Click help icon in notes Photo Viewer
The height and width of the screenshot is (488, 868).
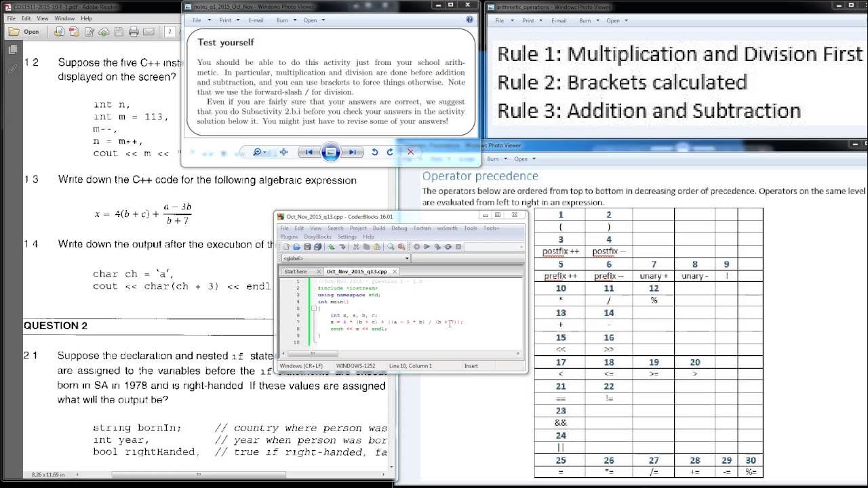(469, 20)
